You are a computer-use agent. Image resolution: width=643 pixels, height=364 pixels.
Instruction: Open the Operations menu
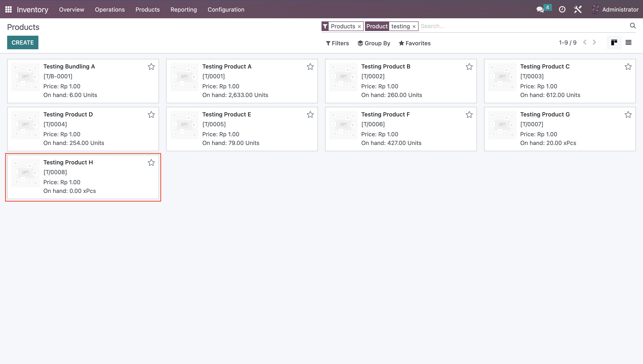(x=110, y=10)
